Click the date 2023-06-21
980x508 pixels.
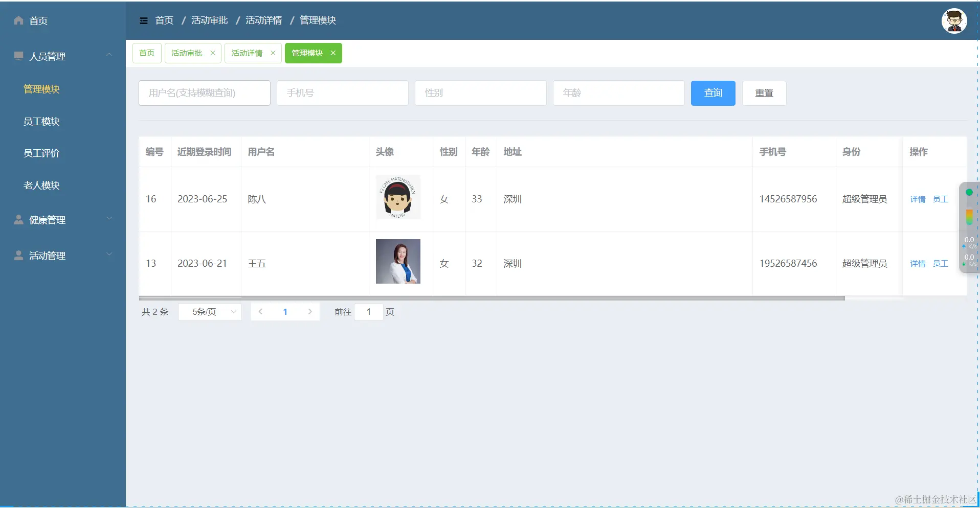pyautogui.click(x=202, y=263)
